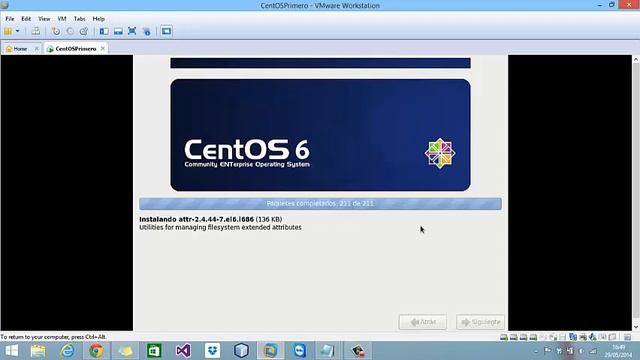Click the Atrás button

422,322
